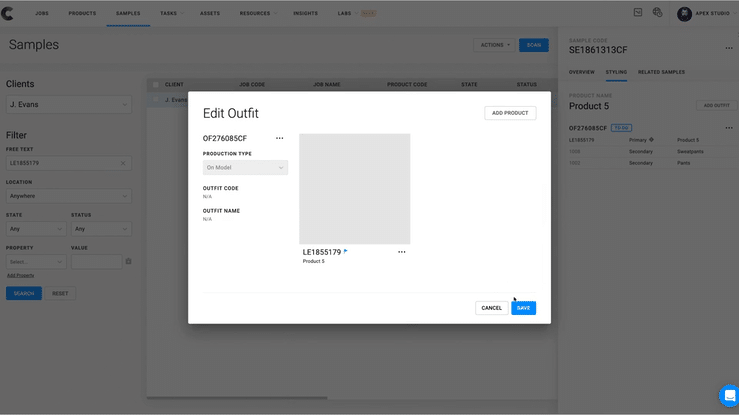The image size is (739, 415).
Task: Click the Reset filter button
Action: pos(60,293)
